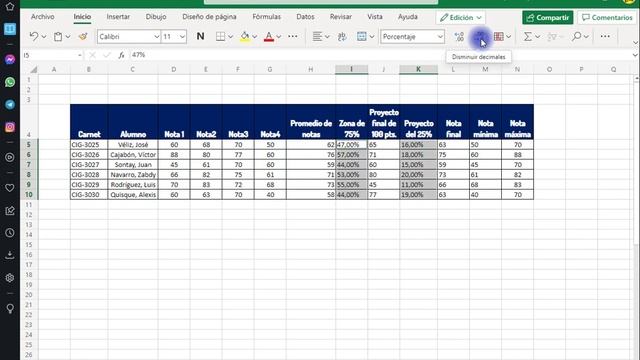Select the Format Painter brush icon

click(x=83, y=36)
